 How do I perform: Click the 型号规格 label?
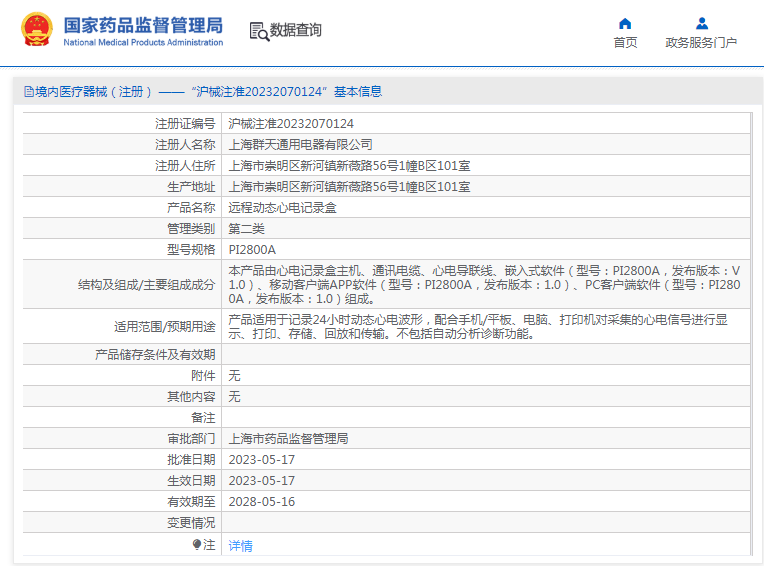tap(191, 250)
